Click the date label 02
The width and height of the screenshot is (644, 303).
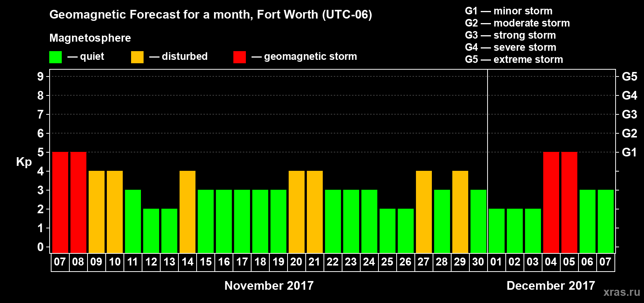tap(514, 262)
